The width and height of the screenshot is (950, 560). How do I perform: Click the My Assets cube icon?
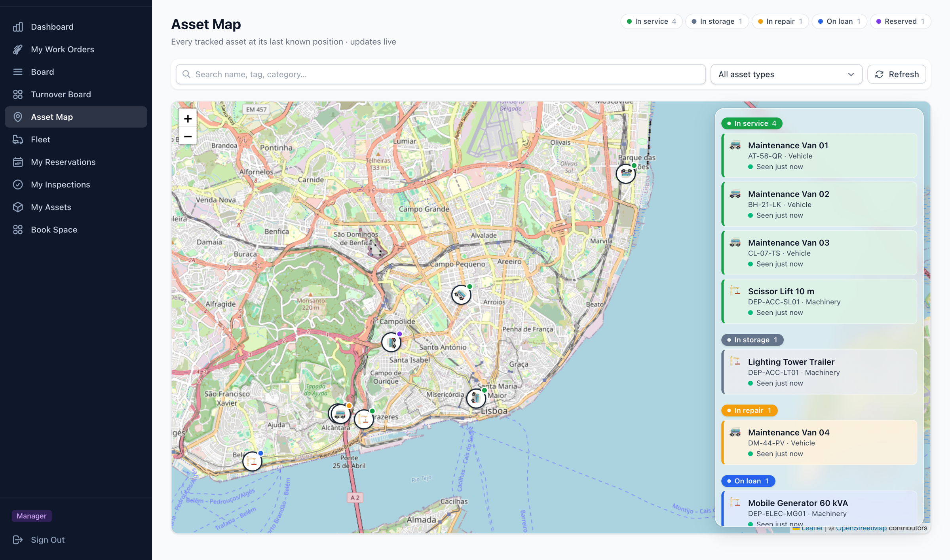coord(18,207)
